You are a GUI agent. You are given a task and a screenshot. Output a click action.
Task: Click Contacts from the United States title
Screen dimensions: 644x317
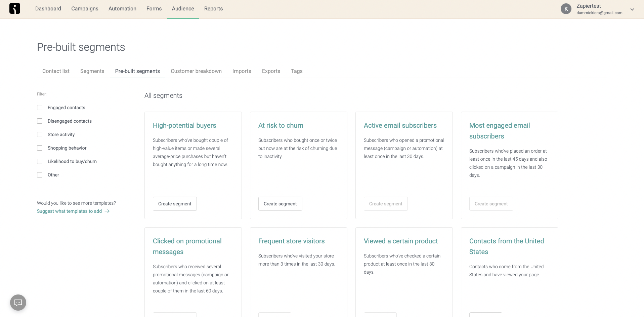[x=507, y=246]
